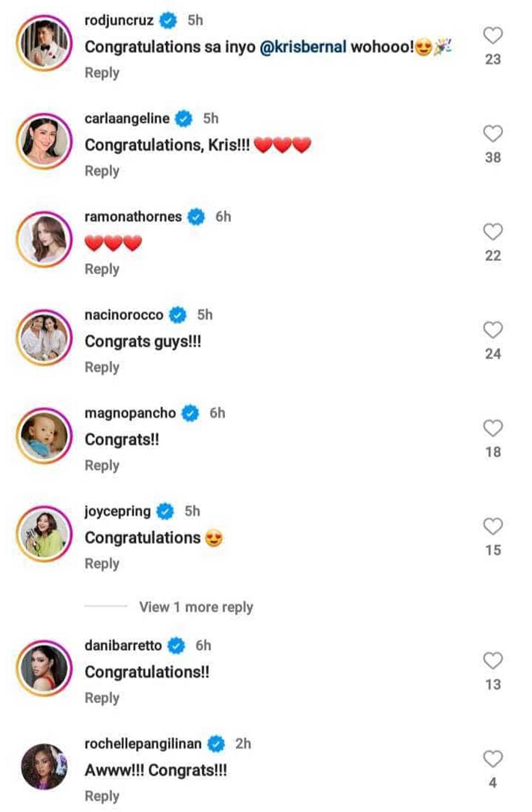Like rodjuncruz's congratulations comment
Viewport: 532px width, 812px height.
click(493, 36)
